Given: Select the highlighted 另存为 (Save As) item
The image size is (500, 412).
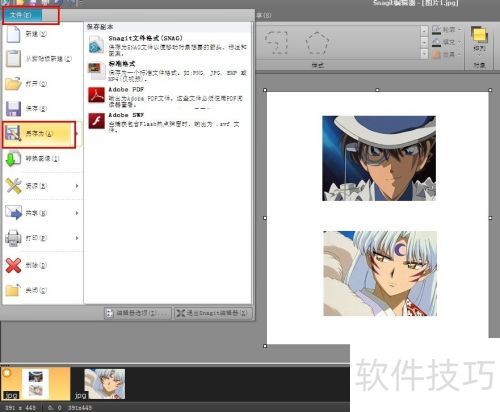Looking at the screenshot, I should (x=39, y=134).
